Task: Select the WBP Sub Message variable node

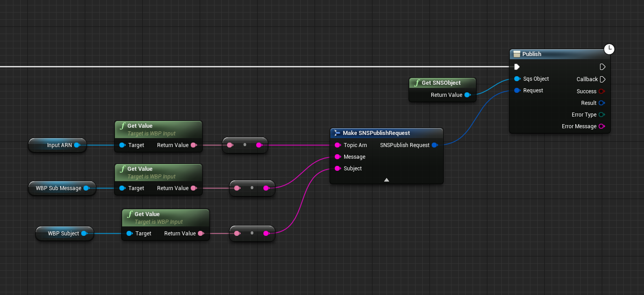Action: tap(59, 188)
